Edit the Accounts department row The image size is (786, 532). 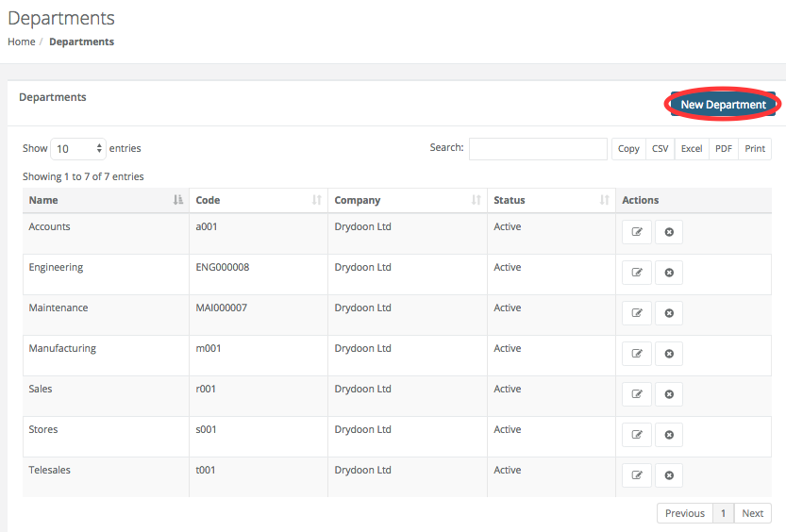coord(637,232)
